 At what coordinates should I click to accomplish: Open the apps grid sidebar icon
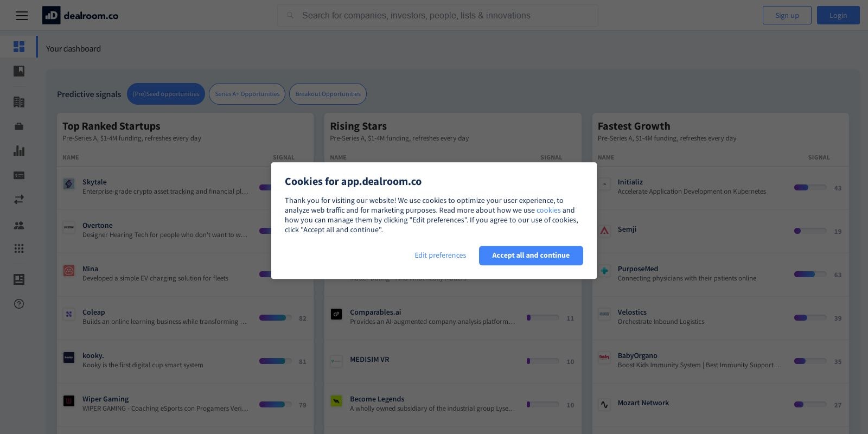[x=19, y=248]
